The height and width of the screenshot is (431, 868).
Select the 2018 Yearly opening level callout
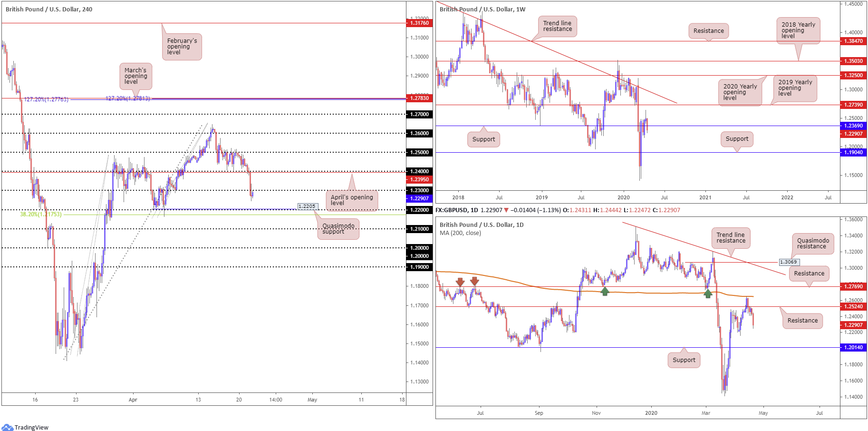pyautogui.click(x=799, y=30)
